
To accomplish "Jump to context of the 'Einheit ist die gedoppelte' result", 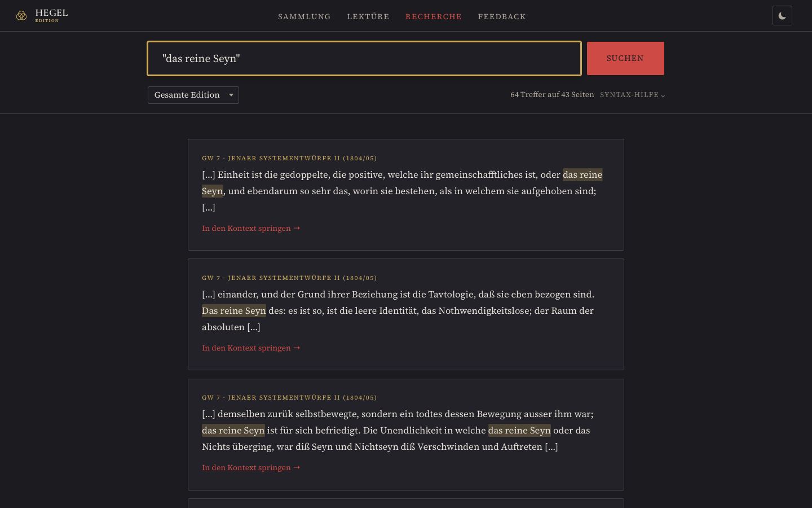I will (251, 228).
